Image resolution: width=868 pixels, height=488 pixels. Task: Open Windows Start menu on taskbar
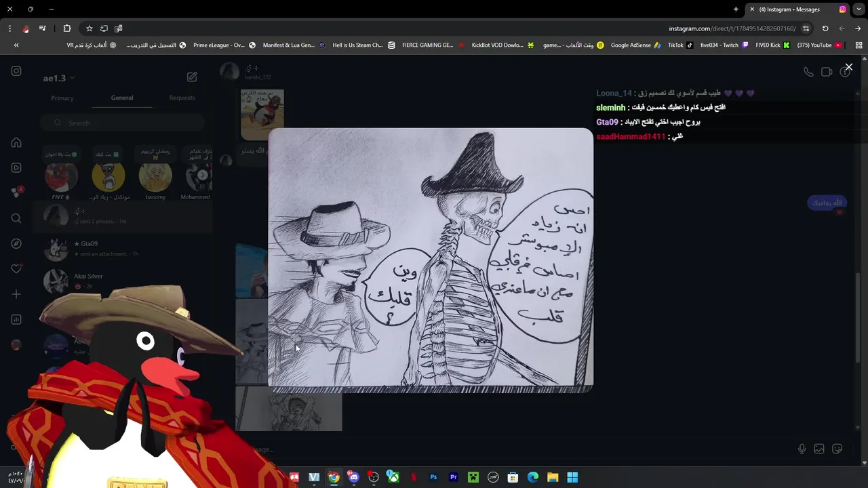(572, 477)
